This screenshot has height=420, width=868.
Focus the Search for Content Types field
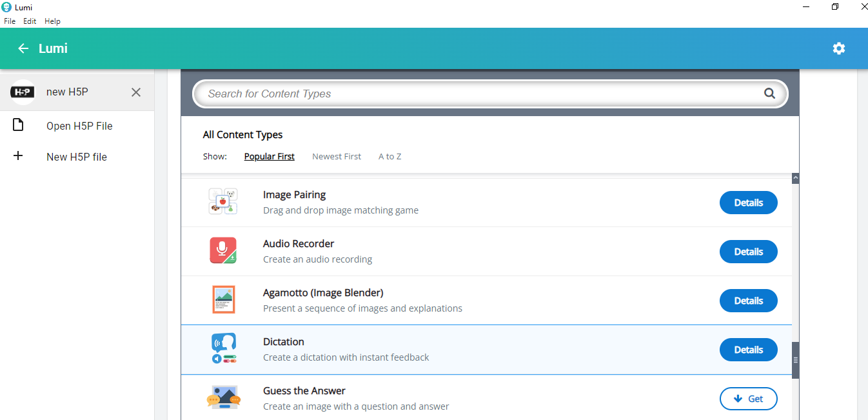point(477,94)
